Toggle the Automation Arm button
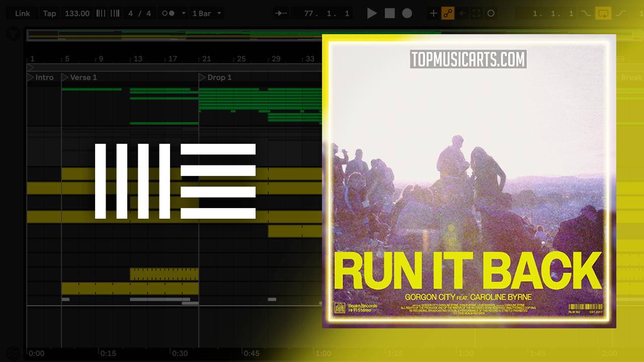 pyautogui.click(x=448, y=14)
